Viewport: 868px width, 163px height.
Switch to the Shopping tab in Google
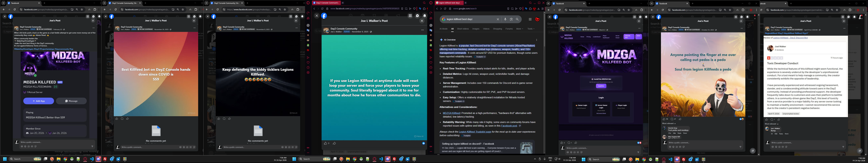click(497, 29)
